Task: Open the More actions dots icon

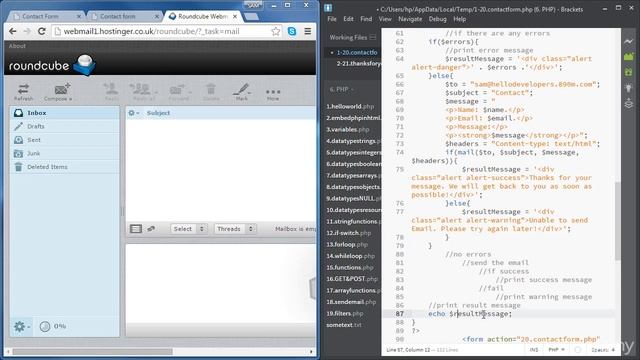Action: tap(273, 93)
